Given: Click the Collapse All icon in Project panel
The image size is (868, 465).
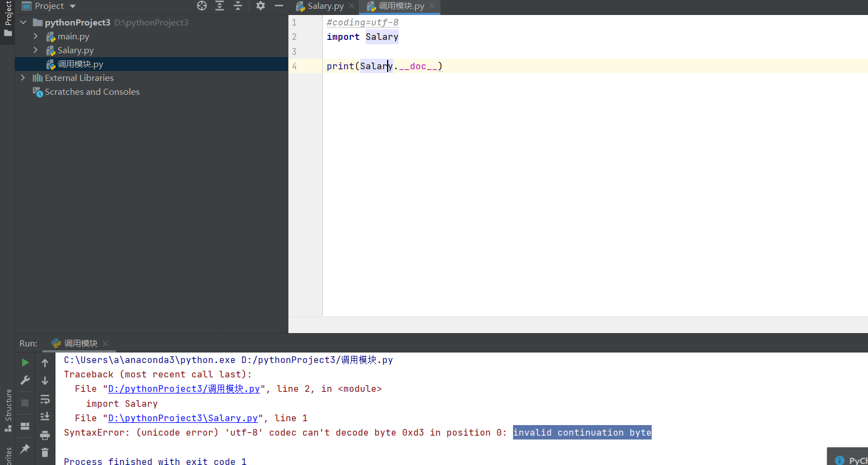Looking at the screenshot, I should 238,6.
